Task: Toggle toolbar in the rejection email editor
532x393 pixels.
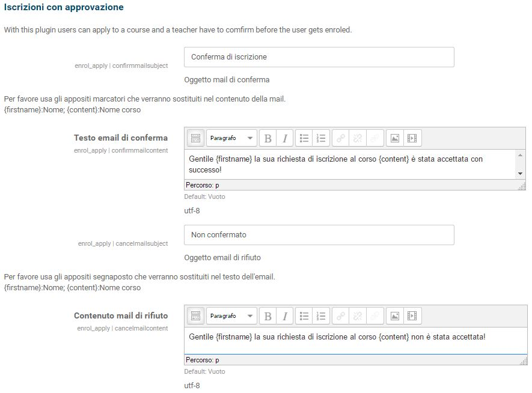Action: pyautogui.click(x=195, y=316)
